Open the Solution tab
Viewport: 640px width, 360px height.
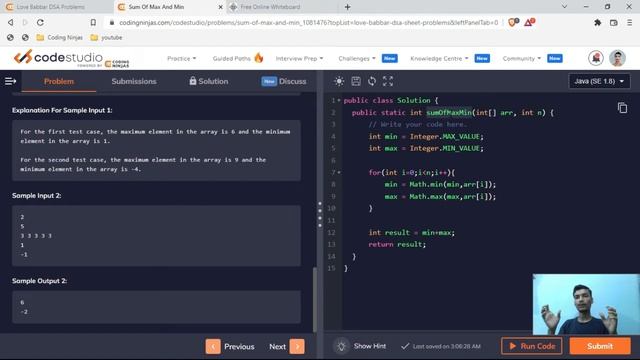click(x=209, y=81)
